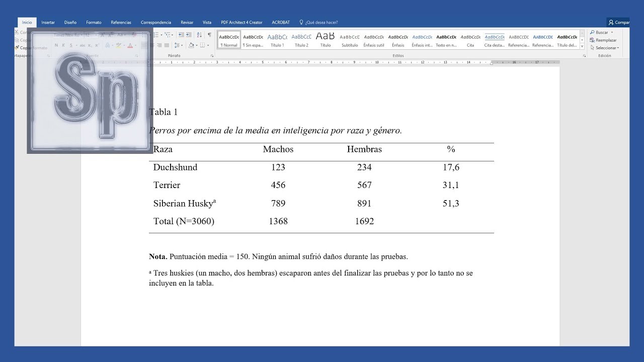Open the Estilos pane launcher
Screen dimensions: 644x362
(584, 56)
